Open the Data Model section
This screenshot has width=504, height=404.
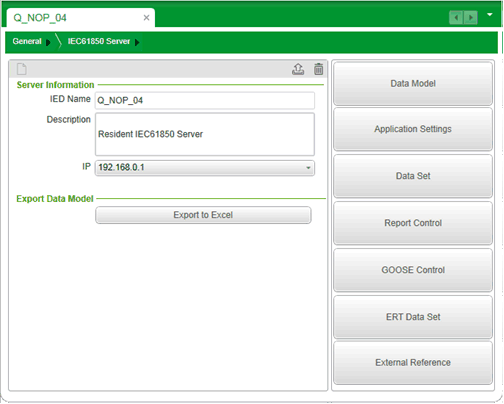pos(413,83)
